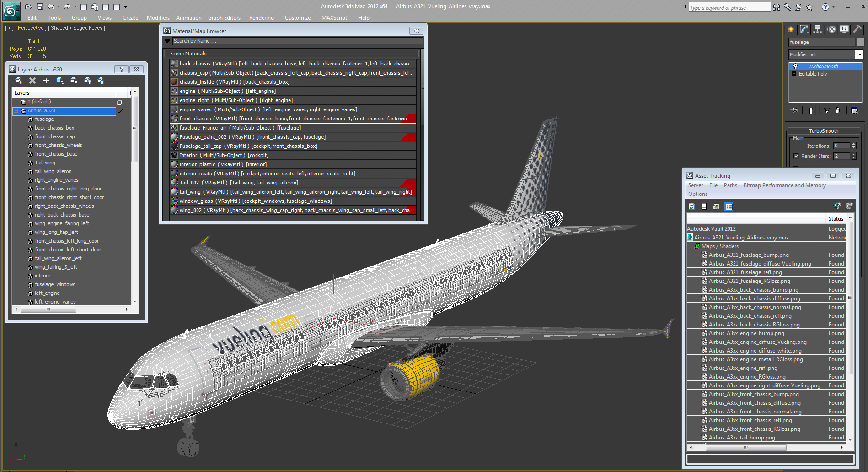Open the 3ds Max application button menu
868x472 pixels.
[x=11, y=11]
